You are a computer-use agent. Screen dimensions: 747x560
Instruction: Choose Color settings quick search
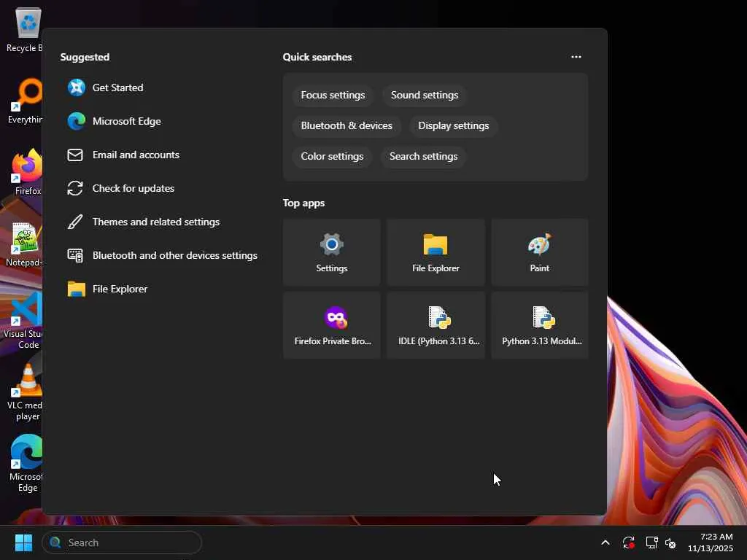[x=332, y=156]
